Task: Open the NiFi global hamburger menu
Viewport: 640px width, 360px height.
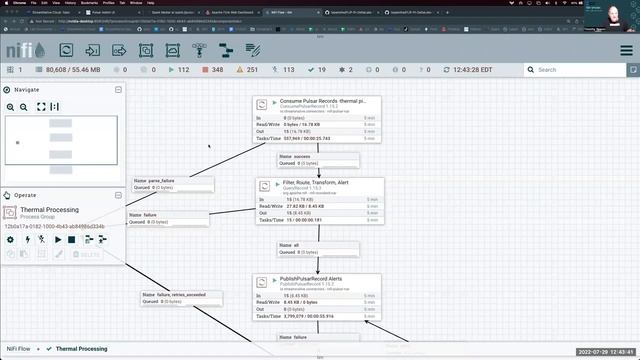Action: [627, 50]
